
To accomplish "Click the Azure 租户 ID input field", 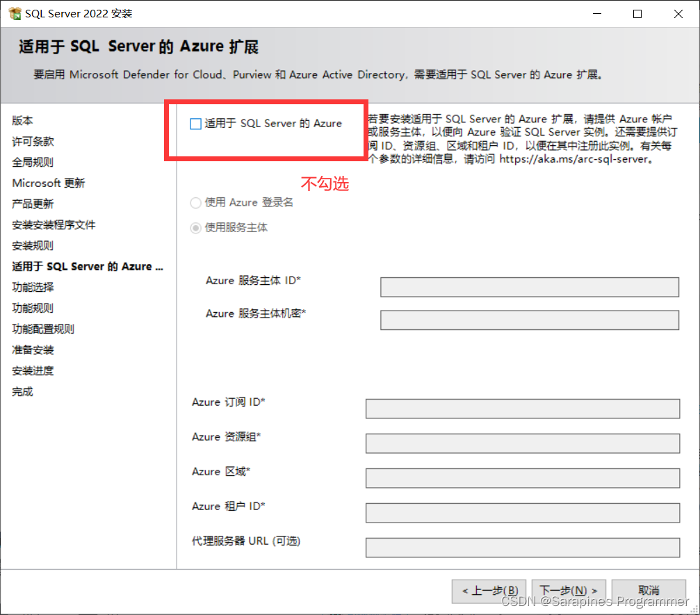I will (x=522, y=513).
